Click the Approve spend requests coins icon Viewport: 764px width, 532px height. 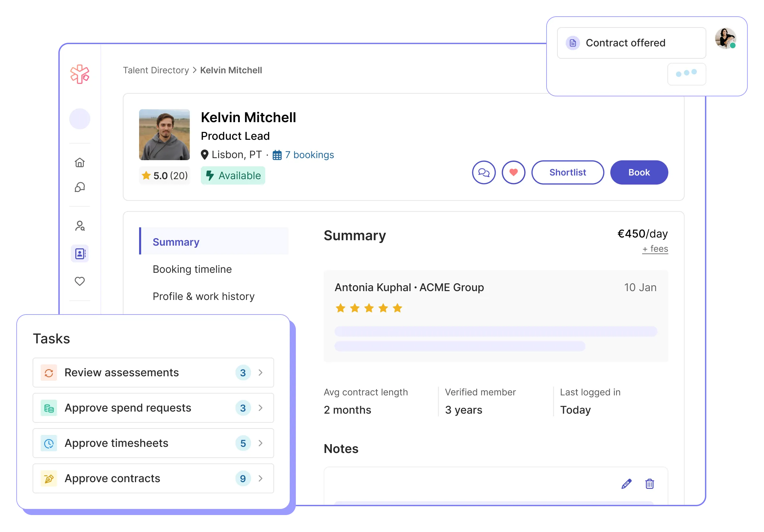coord(49,408)
